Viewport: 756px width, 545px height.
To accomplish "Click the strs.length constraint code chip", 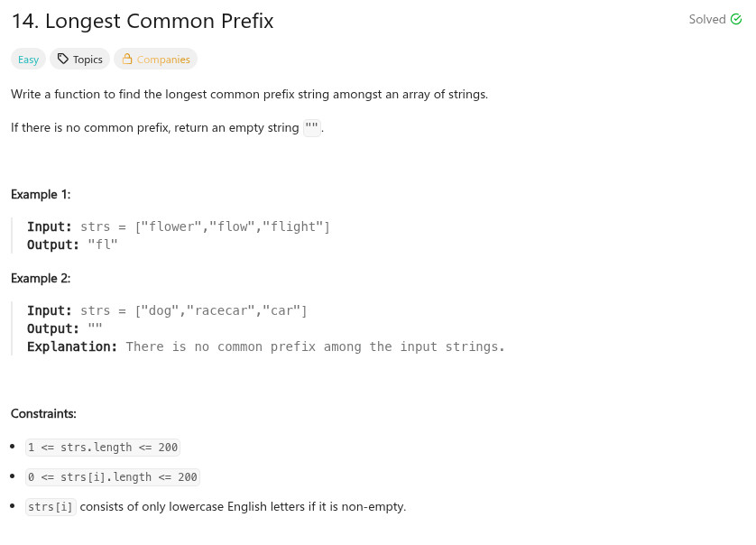I will [103, 448].
